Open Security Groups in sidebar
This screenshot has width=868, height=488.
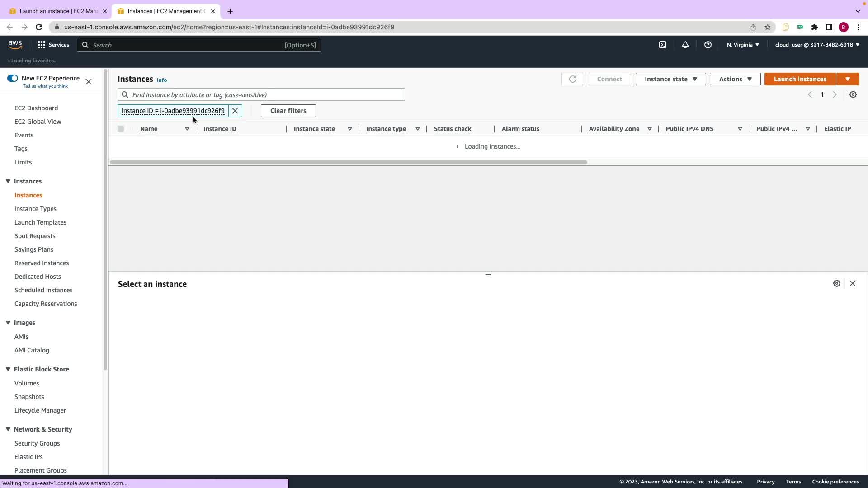[x=37, y=443]
